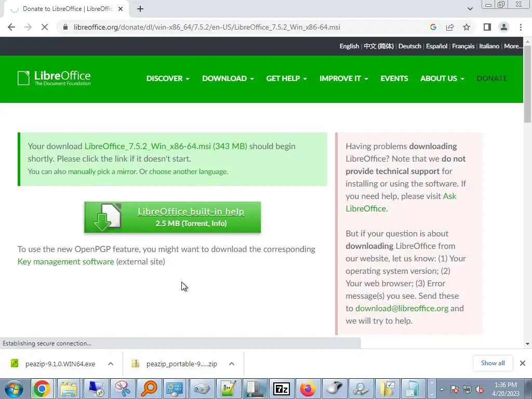Screen dimensions: 532x399
Task: Click the address bar URL
Action: (207, 27)
